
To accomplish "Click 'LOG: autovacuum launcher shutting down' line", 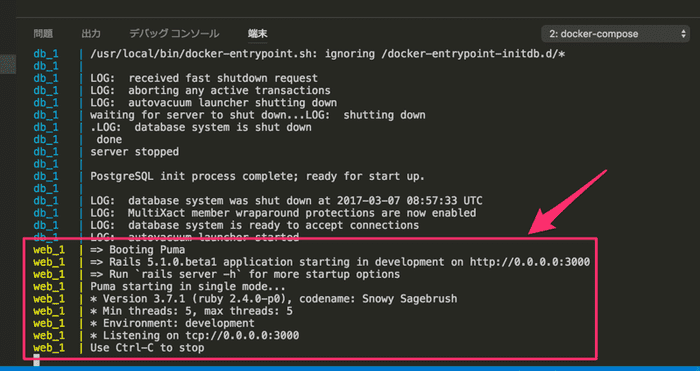I will (x=213, y=103).
